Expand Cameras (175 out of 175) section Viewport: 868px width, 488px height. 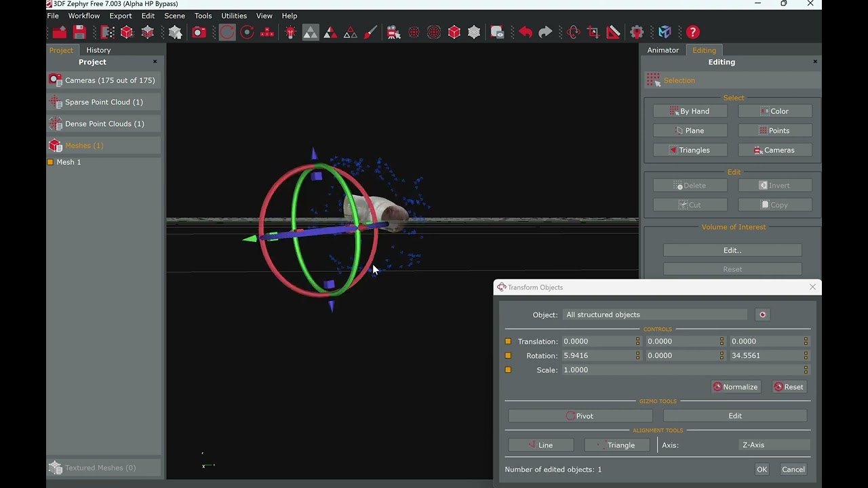pos(104,80)
